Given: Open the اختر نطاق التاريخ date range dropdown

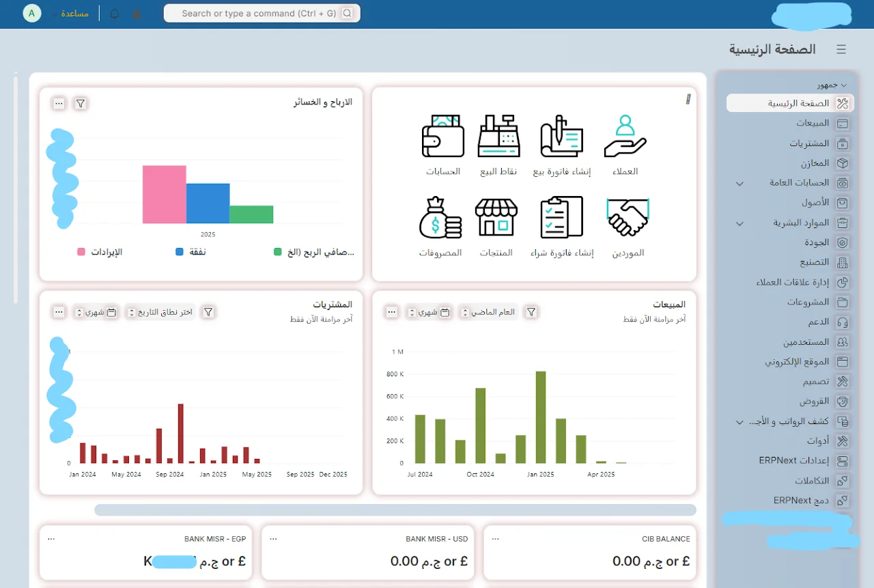Looking at the screenshot, I should tap(161, 312).
